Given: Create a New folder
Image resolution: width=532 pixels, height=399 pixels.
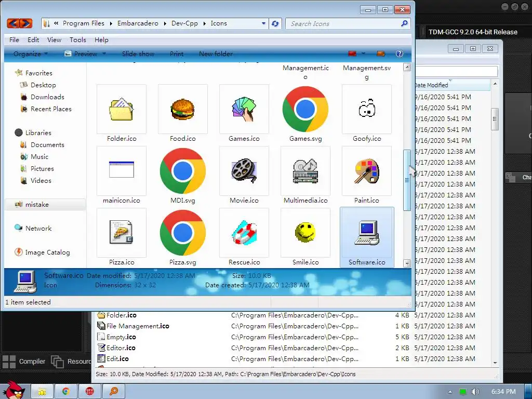Looking at the screenshot, I should pos(216,54).
